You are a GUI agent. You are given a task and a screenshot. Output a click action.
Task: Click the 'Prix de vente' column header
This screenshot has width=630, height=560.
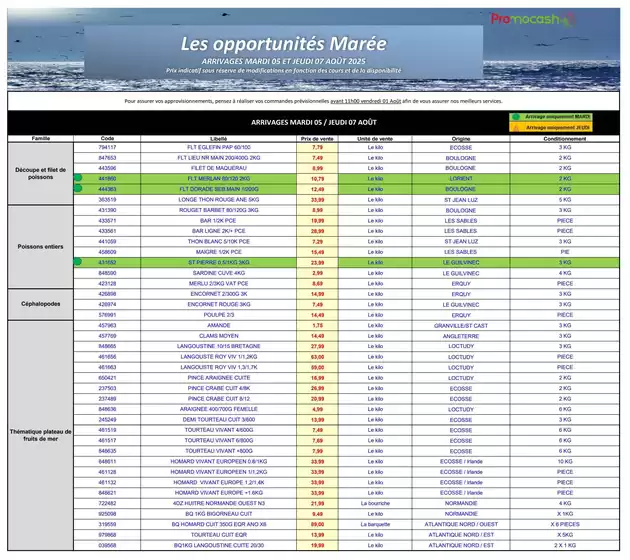click(317, 139)
